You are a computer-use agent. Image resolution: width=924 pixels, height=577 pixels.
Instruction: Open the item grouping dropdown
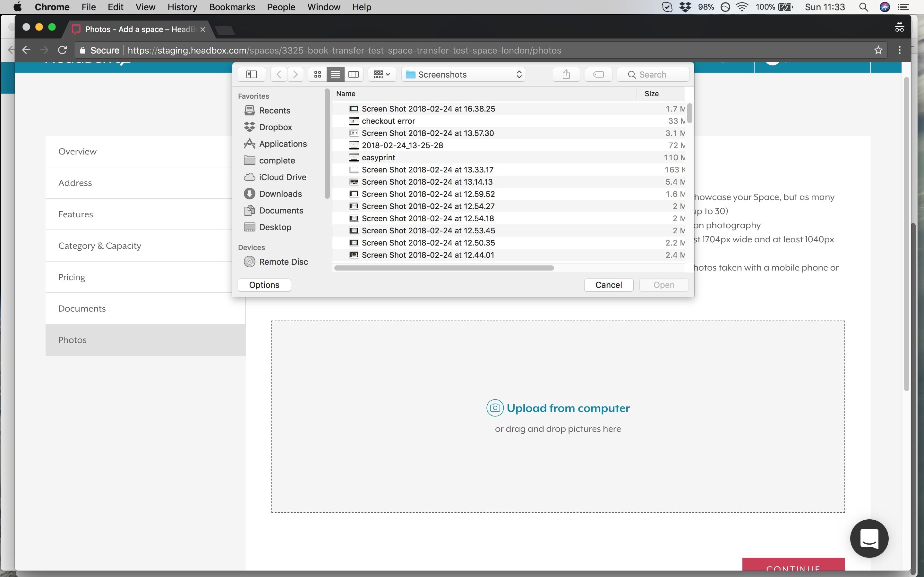(x=381, y=74)
